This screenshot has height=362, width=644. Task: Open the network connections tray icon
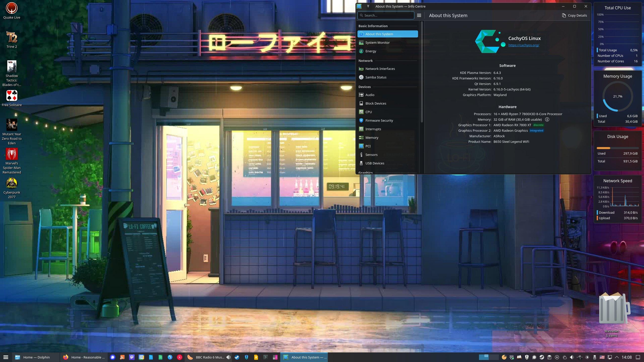click(x=610, y=357)
